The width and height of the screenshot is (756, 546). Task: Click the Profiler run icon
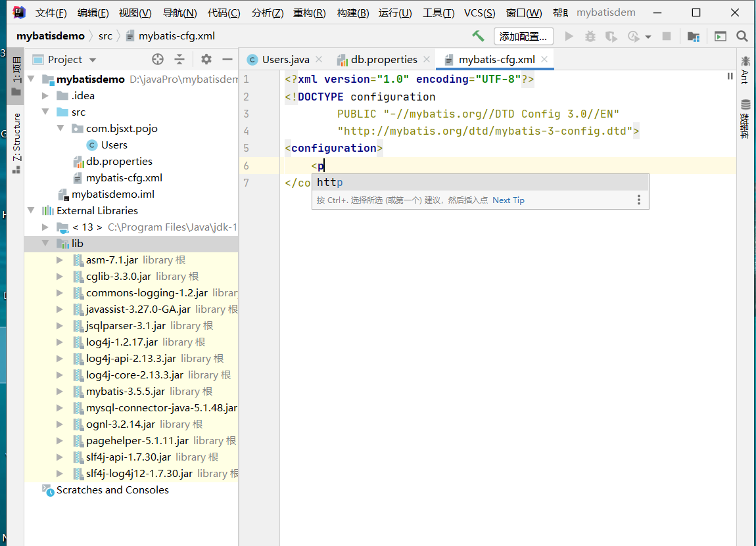pos(633,36)
